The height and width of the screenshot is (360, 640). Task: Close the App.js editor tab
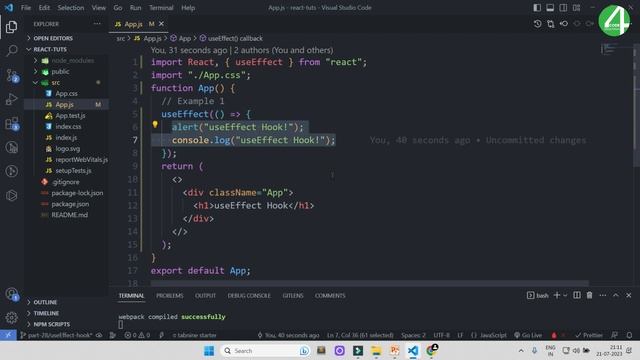[161, 24]
